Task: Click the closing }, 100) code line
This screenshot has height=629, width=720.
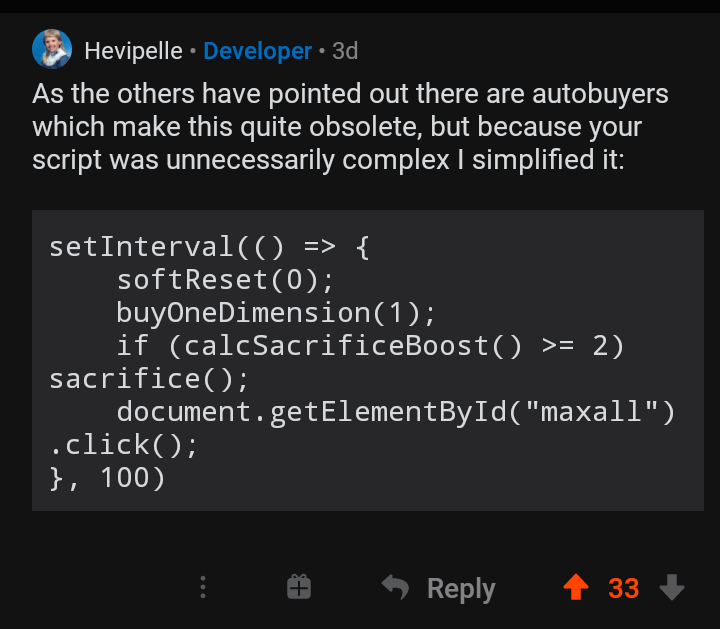Action: click(x=107, y=478)
